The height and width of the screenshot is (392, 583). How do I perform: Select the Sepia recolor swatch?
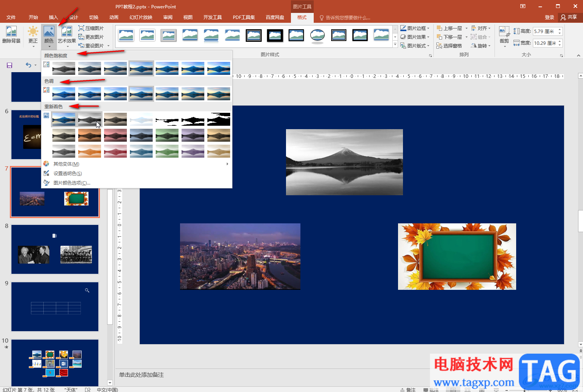[x=115, y=119]
